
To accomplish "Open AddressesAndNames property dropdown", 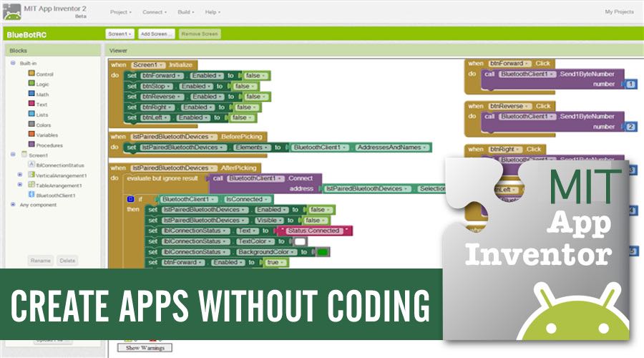I will [391, 147].
